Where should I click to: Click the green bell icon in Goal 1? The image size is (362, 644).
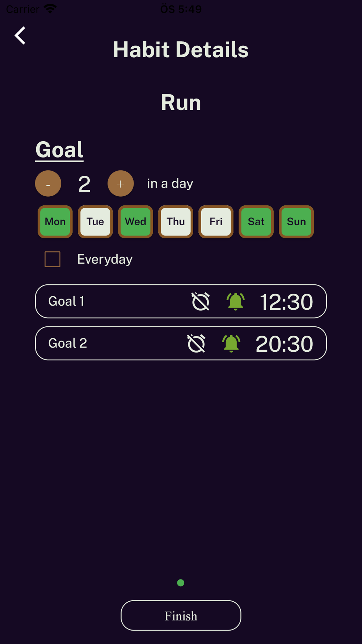point(235,301)
